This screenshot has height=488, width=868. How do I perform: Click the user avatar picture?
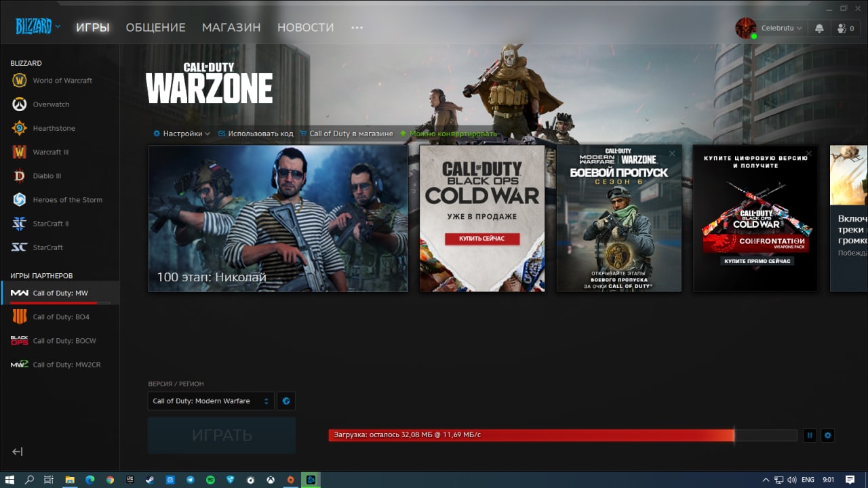(x=745, y=28)
